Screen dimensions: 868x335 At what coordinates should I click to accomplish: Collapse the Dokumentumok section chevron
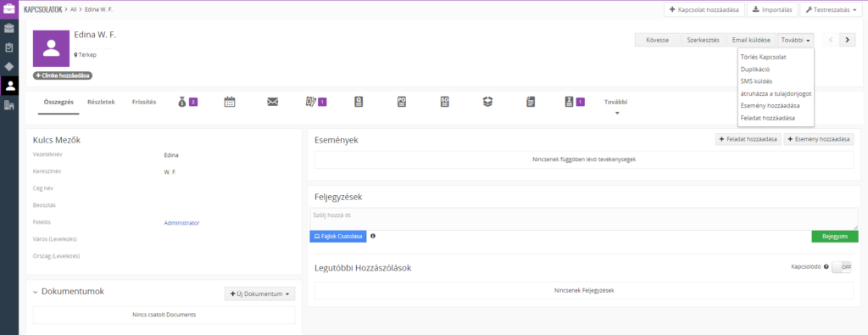(x=36, y=292)
